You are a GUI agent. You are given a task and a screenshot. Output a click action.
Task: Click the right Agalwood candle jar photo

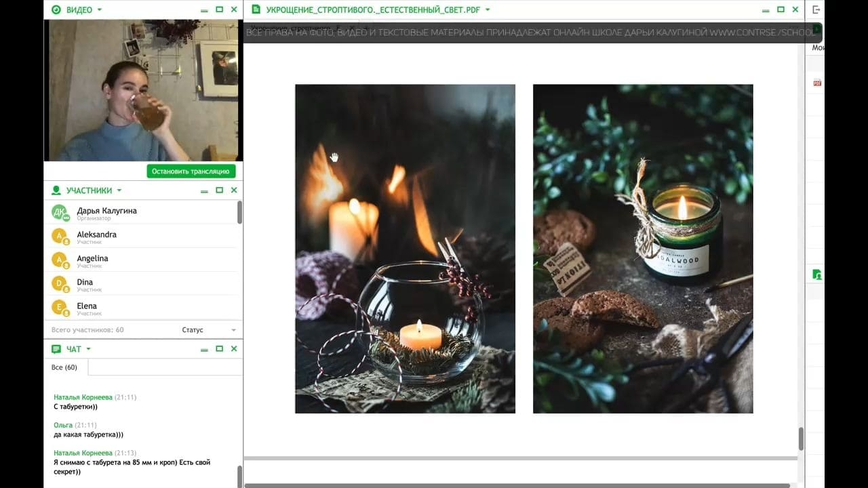(643, 249)
